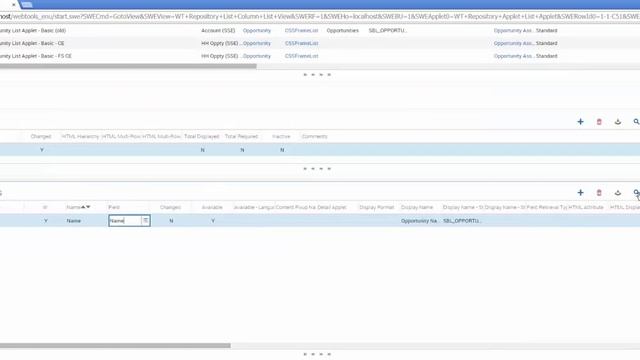This screenshot has height=360, width=640.
Task: Click dots handle at page bottom
Action: [x=317, y=354]
